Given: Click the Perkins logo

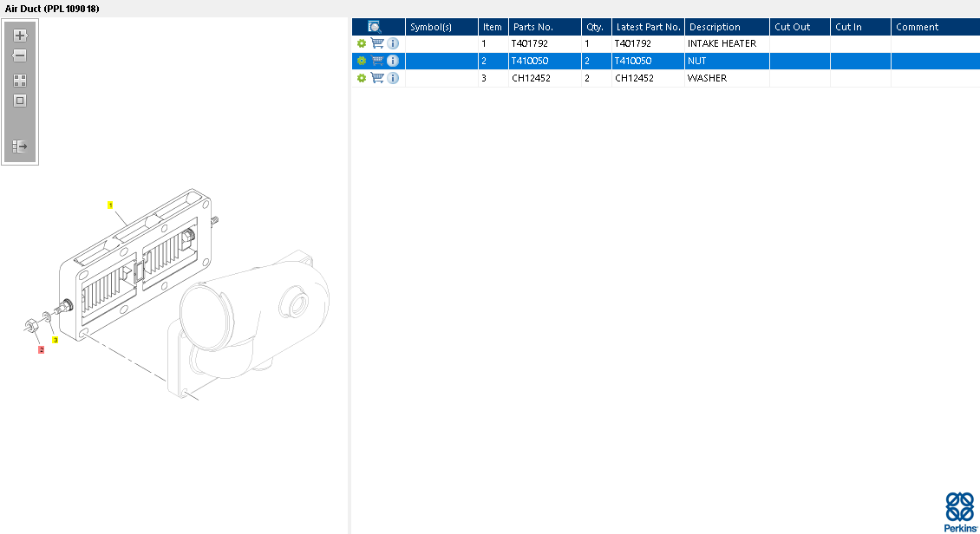Looking at the screenshot, I should tap(961, 512).
